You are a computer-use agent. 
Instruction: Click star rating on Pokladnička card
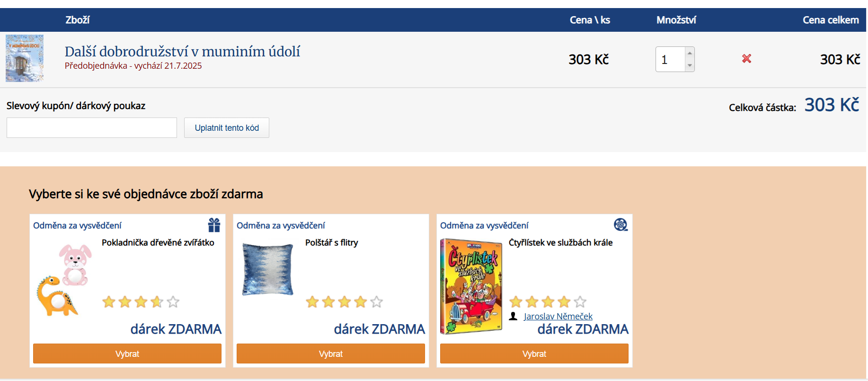[x=141, y=302]
